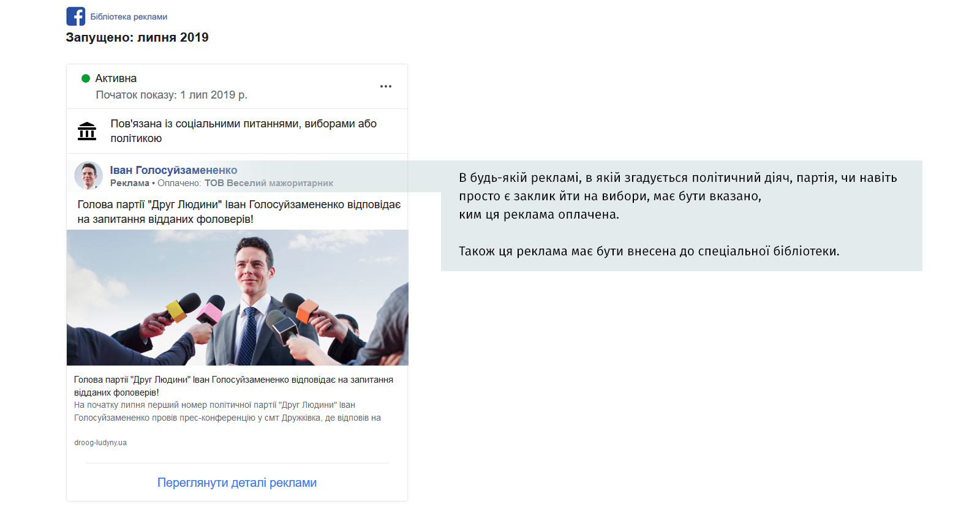Click the social issues and politics disclaimer text
The image size is (980, 507).
click(x=243, y=131)
